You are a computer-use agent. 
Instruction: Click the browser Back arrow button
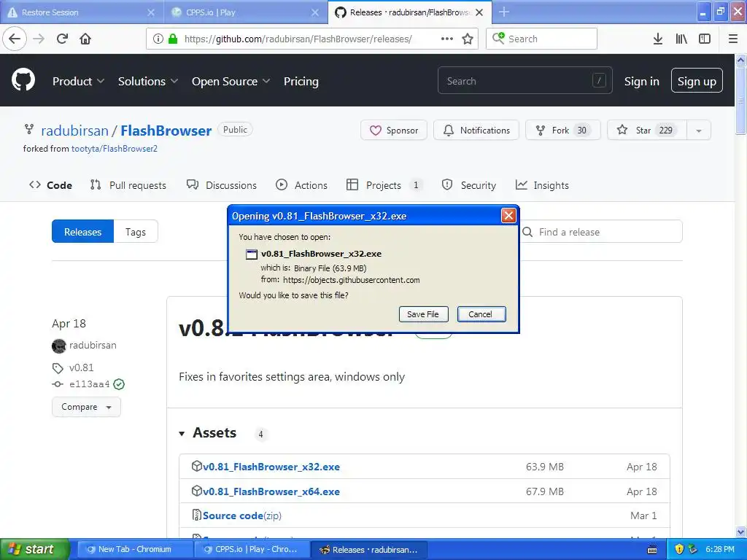click(15, 39)
